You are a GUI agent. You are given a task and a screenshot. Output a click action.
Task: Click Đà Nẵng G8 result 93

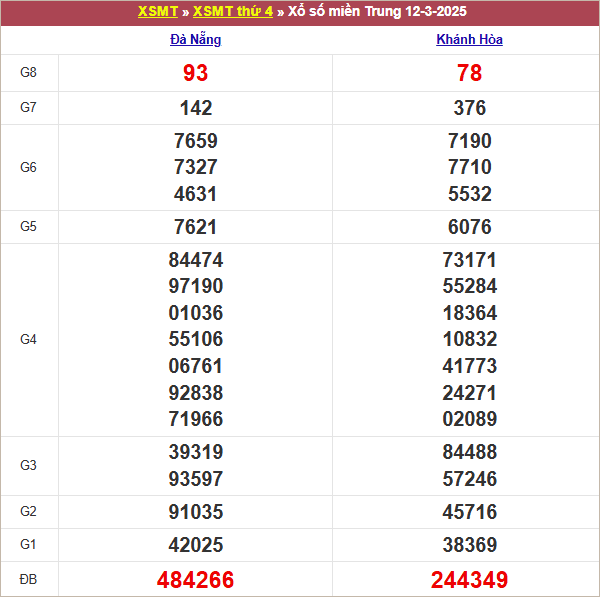coord(196,73)
